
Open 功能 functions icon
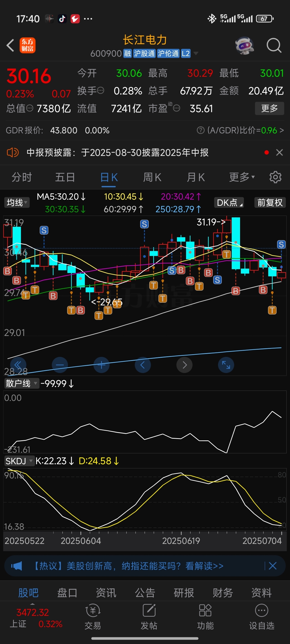pos(205,617)
